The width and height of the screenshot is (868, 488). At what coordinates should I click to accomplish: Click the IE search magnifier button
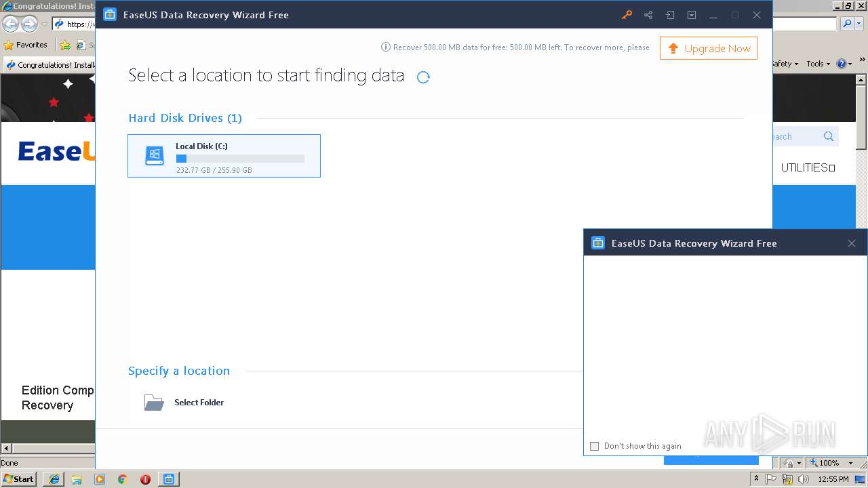pos(847,24)
